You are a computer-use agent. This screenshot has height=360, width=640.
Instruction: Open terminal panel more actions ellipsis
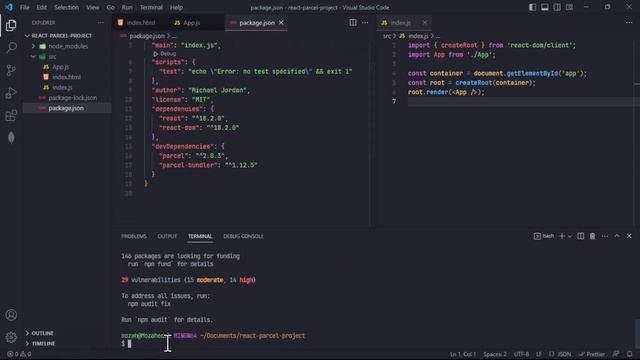604,236
